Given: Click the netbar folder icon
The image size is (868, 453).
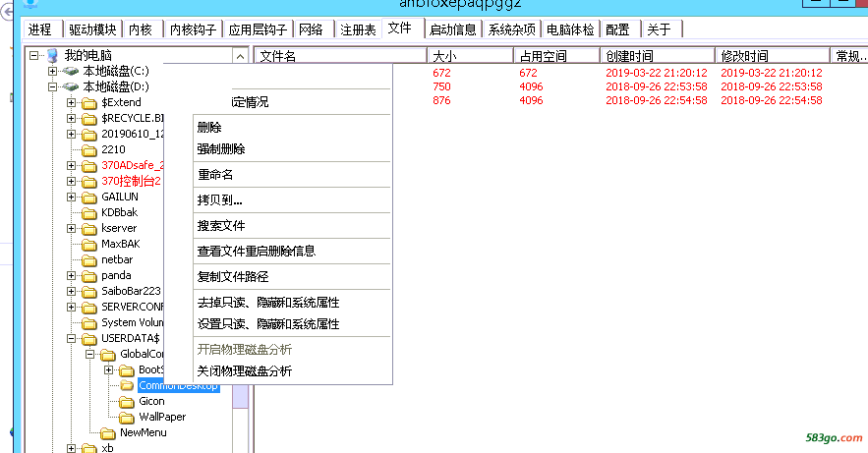Looking at the screenshot, I should [89, 260].
